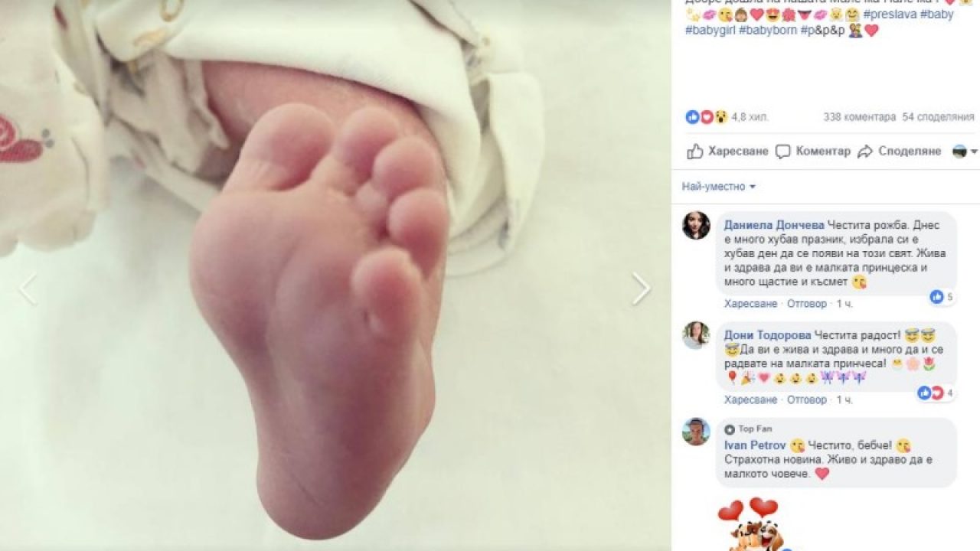Click the right arrow for the next photo
Viewport: 980px width, 551px height.
(641, 289)
